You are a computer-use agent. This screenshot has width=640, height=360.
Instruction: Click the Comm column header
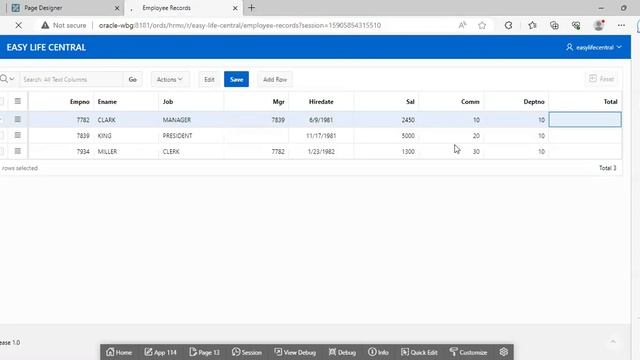[x=451, y=102]
